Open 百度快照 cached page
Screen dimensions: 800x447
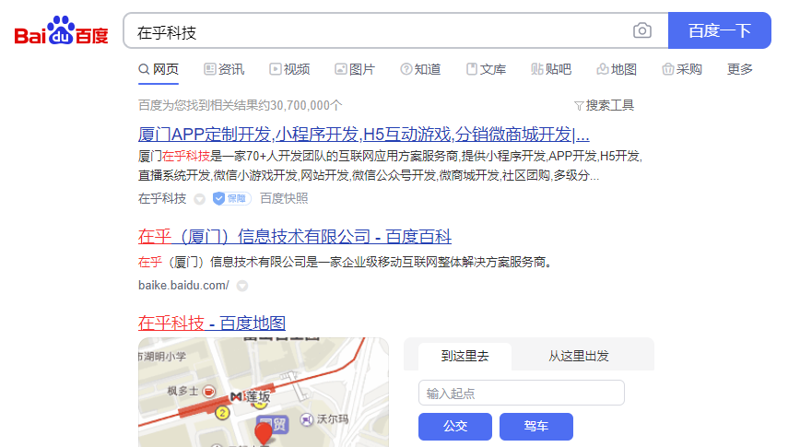pyautogui.click(x=284, y=198)
